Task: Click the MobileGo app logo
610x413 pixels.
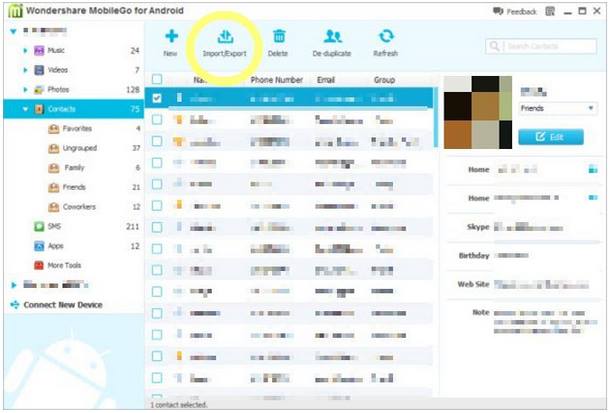Action: (15, 11)
